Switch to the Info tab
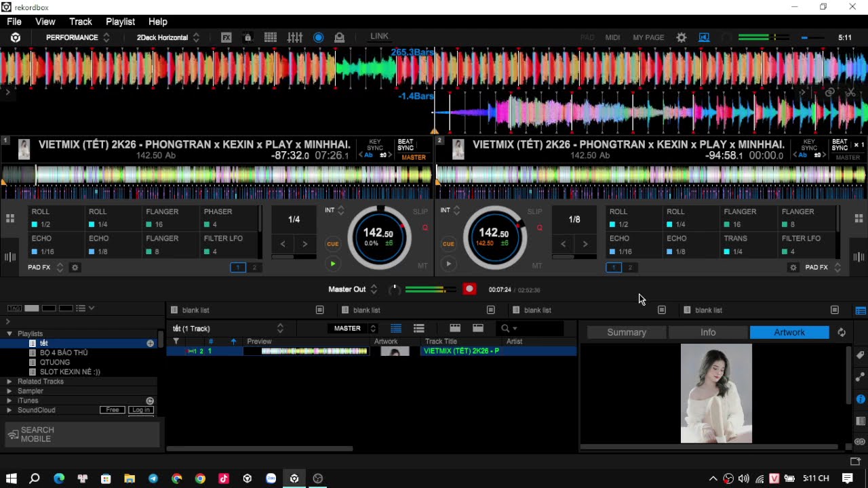 [708, 332]
